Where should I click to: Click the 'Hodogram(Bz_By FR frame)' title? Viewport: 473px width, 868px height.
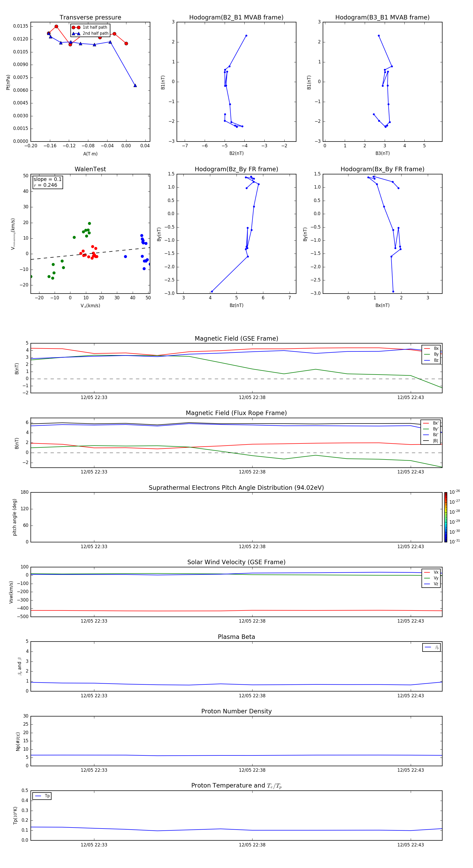(236, 169)
